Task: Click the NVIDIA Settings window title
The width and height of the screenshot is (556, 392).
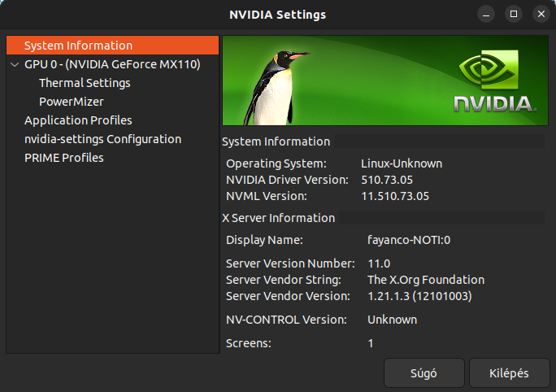Action: 278,15
